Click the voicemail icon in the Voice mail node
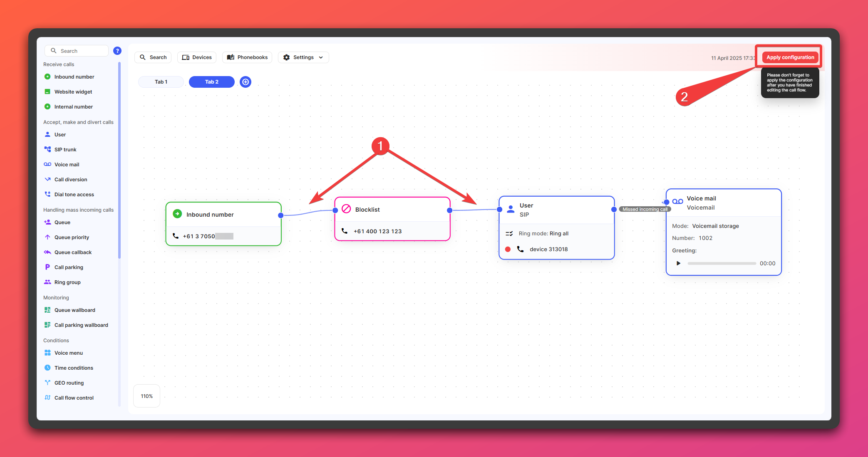The image size is (868, 457). (x=677, y=201)
